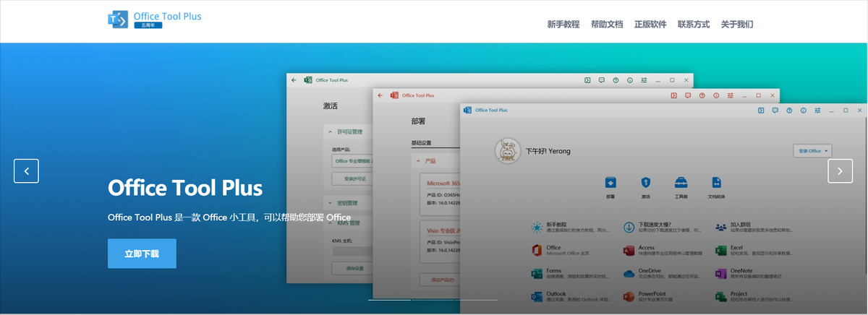The height and width of the screenshot is (315, 868).
Task: Open the Excel app tile icon
Action: coord(720,250)
